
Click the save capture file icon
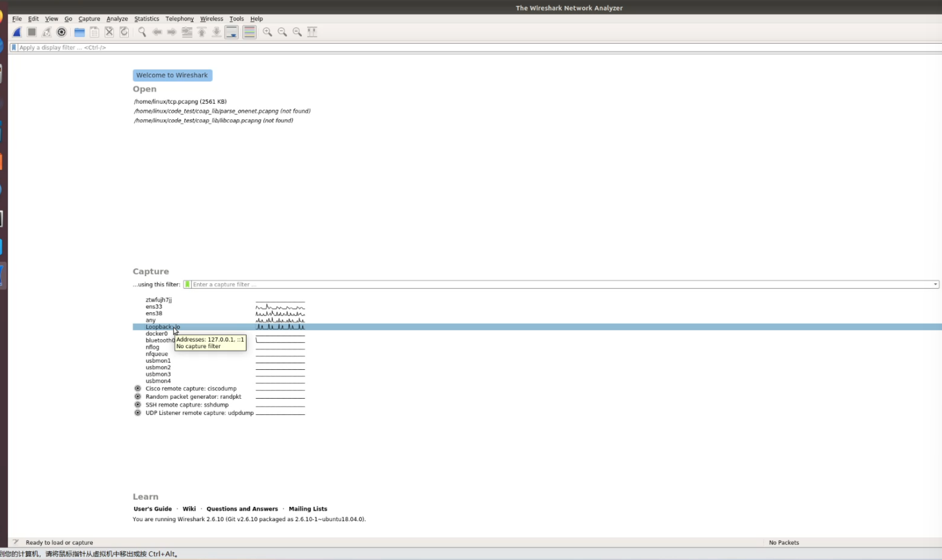pyautogui.click(x=94, y=32)
